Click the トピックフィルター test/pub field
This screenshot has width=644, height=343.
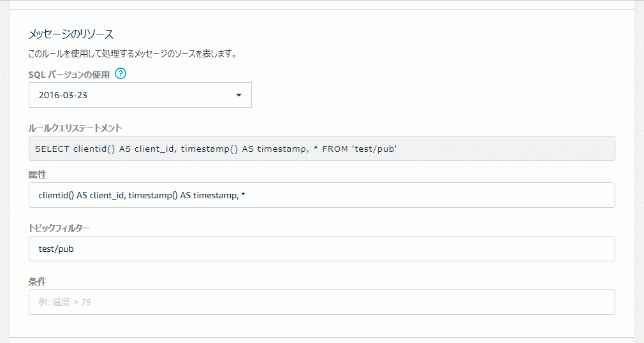pos(321,249)
